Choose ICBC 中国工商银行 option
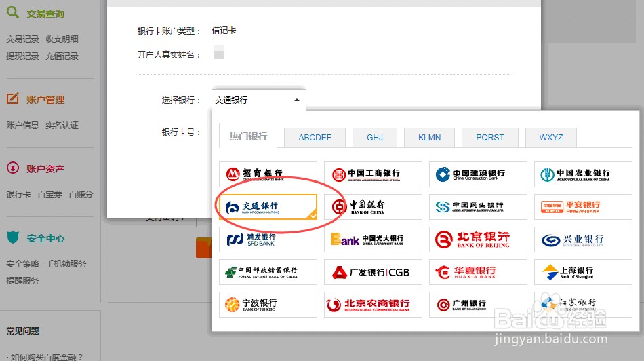Screen dimensions: 644x361 (373, 174)
